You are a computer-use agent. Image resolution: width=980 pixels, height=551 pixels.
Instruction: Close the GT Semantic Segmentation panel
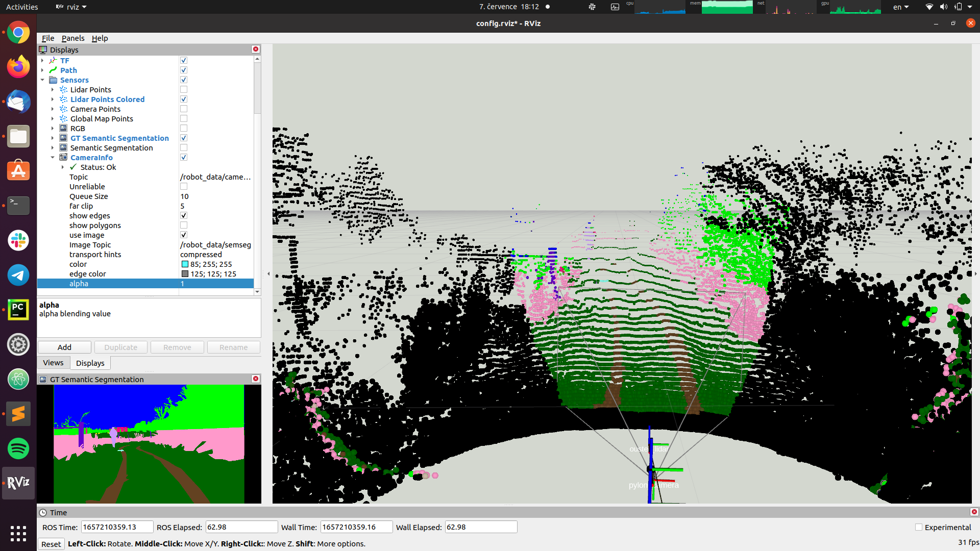pyautogui.click(x=256, y=379)
